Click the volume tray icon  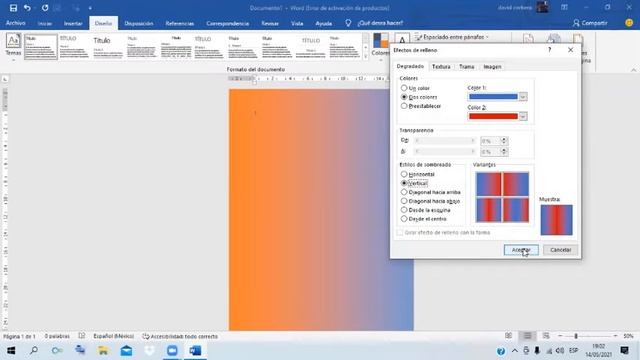point(560,351)
